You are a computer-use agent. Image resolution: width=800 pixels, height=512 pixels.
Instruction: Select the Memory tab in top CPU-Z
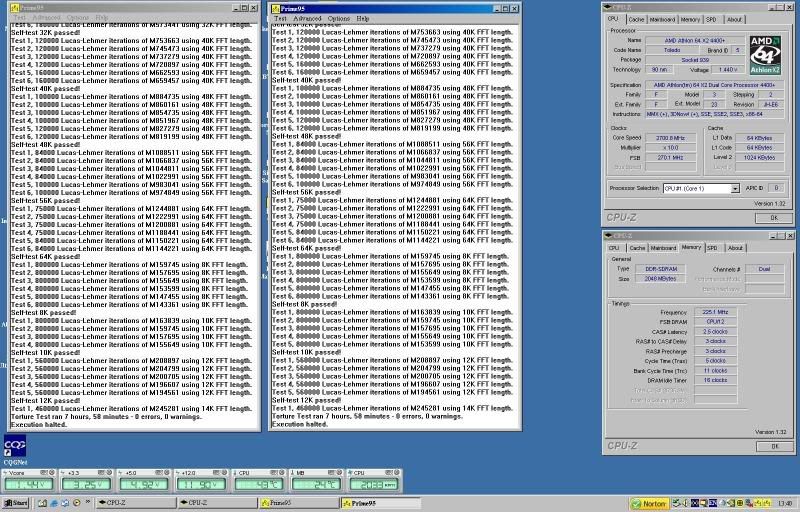click(690, 19)
